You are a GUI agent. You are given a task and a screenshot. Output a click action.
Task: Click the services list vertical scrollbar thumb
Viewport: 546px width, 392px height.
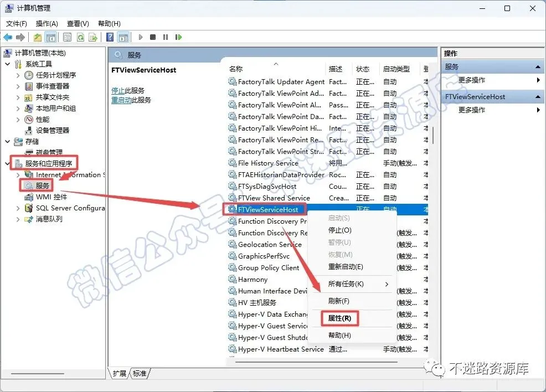pos(433,135)
